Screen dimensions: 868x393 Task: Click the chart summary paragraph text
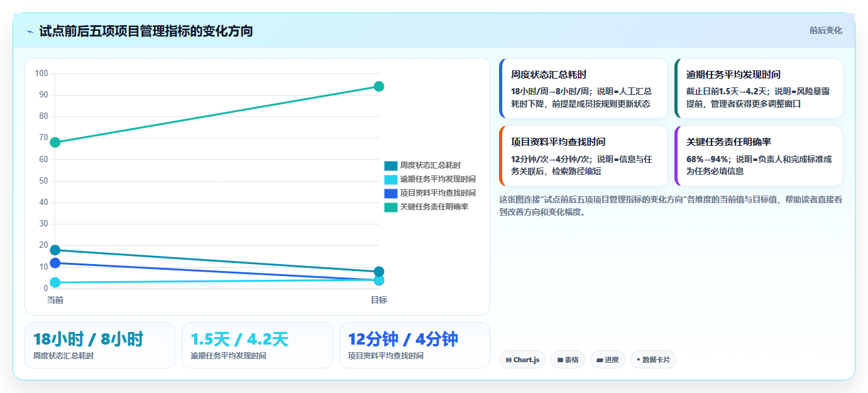point(671,206)
